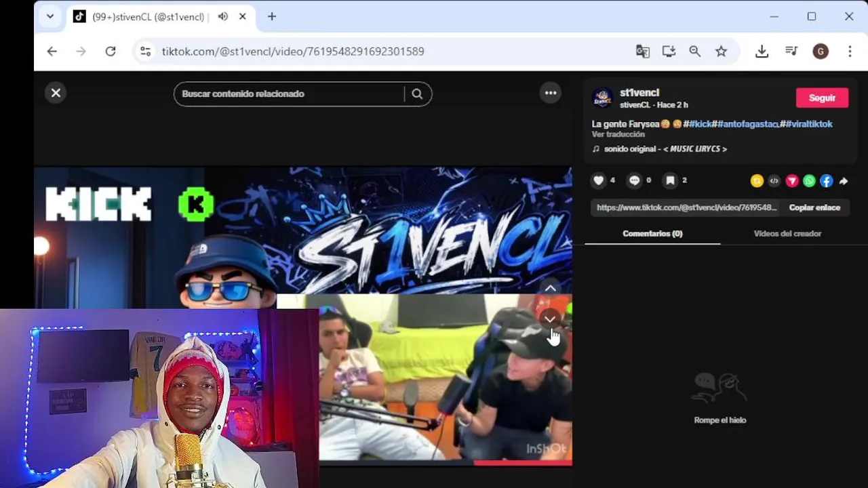Follow the creator with Seguir button
This screenshot has width=868, height=488.
click(x=822, y=98)
